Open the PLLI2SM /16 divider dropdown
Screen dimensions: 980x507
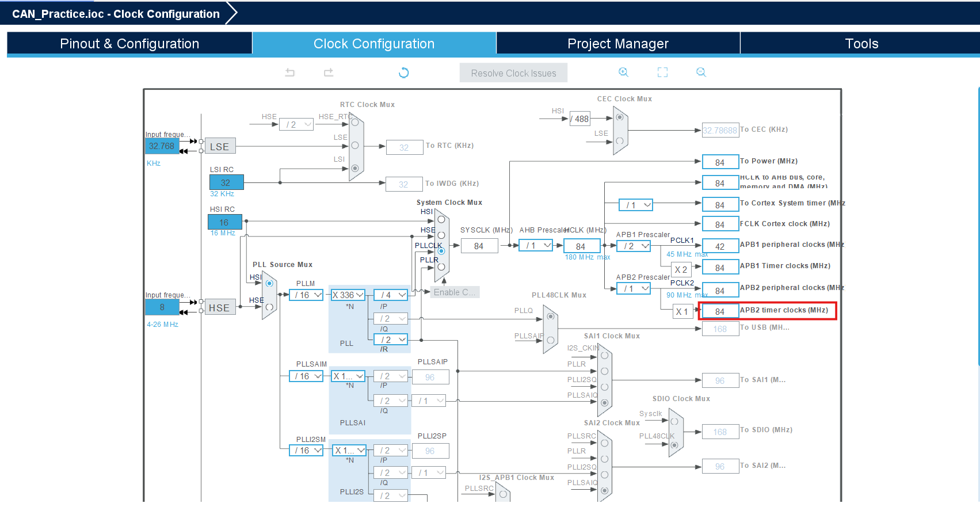pyautogui.click(x=306, y=451)
